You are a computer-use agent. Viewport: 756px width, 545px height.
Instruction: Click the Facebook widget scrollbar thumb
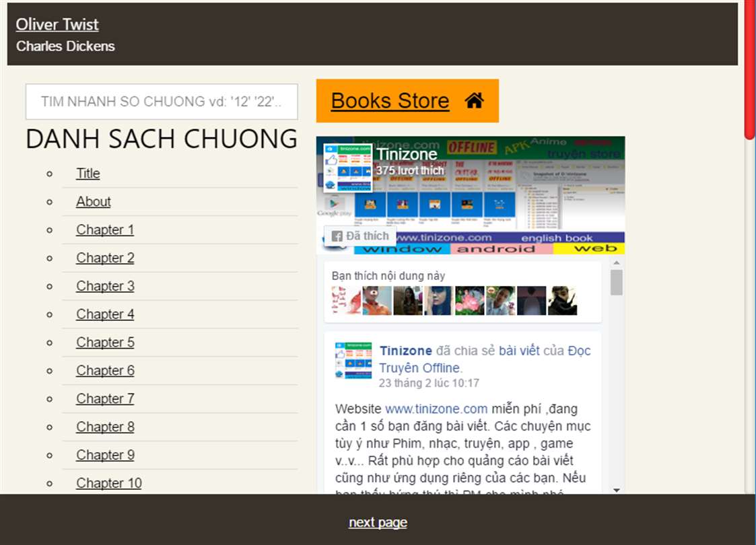(x=616, y=283)
